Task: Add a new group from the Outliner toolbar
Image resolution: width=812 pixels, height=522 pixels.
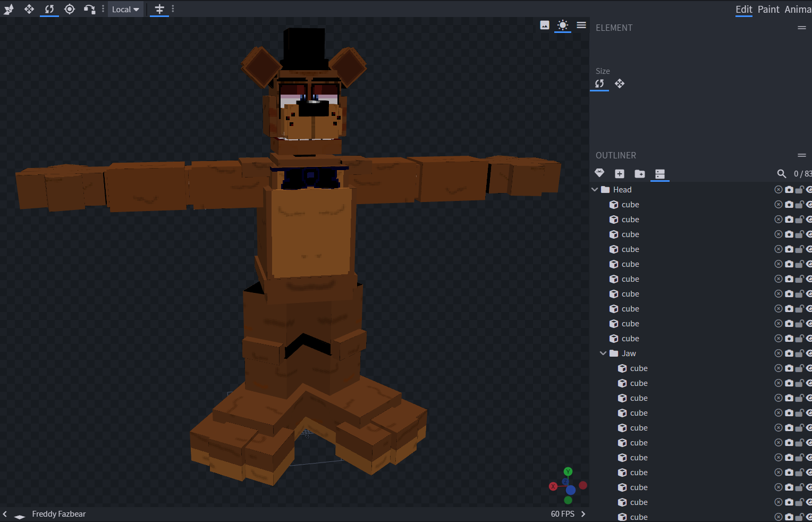Action: pos(640,173)
